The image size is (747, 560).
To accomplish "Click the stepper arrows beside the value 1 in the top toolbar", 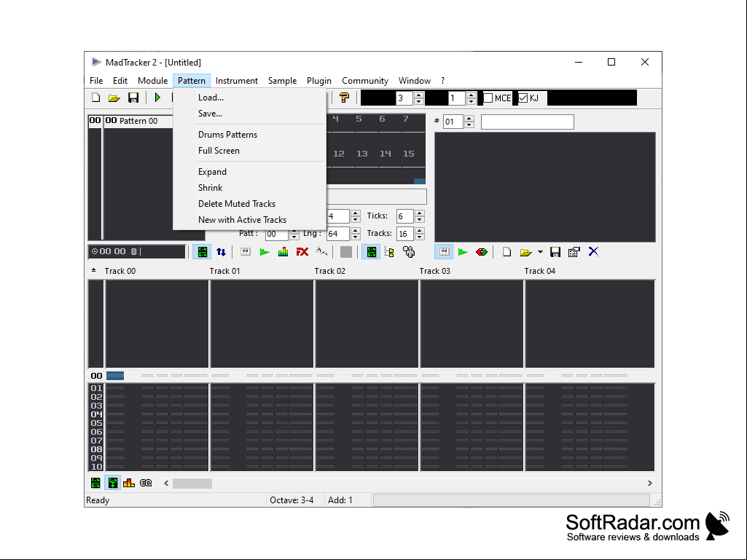I will pyautogui.click(x=472, y=98).
